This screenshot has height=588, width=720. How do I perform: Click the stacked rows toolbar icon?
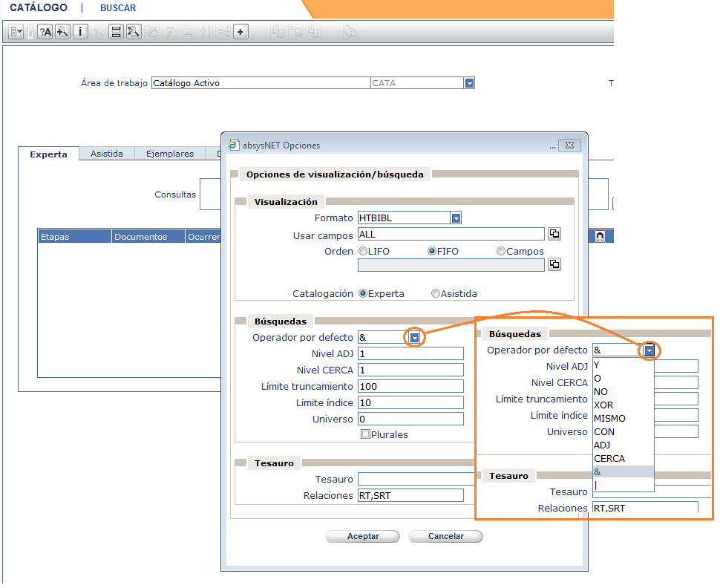(x=116, y=32)
